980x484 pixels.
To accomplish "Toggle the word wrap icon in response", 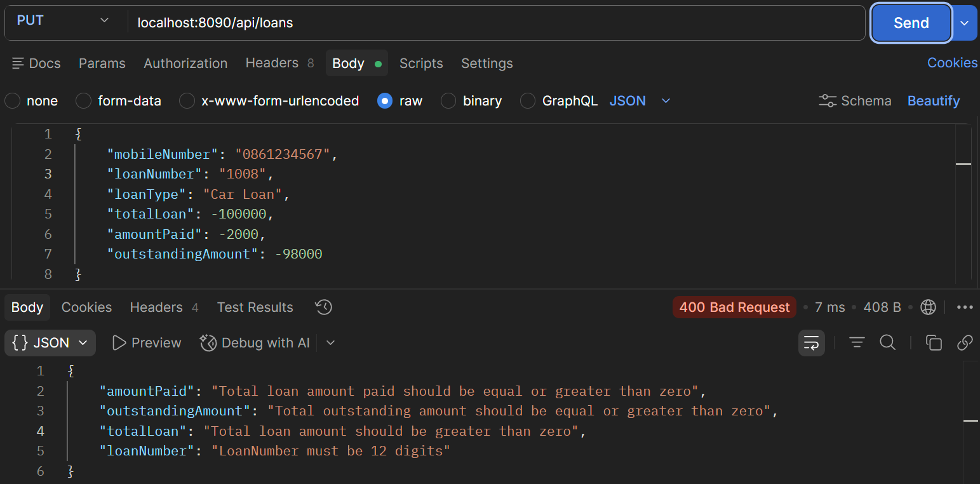I will [812, 343].
